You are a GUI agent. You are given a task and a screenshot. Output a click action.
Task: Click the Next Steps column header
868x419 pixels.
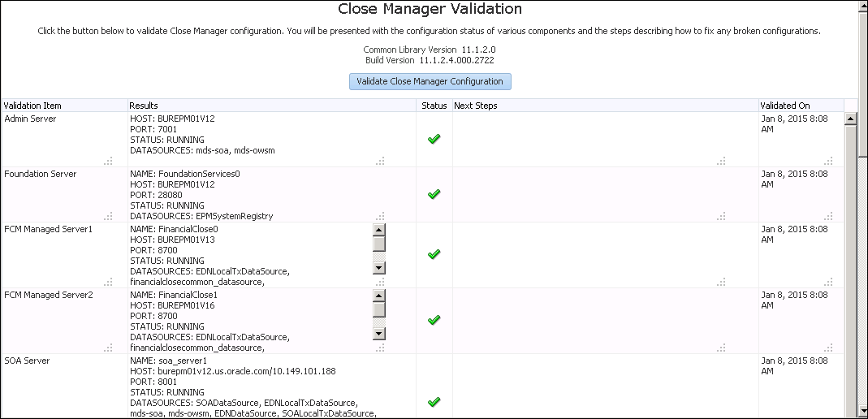(605, 106)
